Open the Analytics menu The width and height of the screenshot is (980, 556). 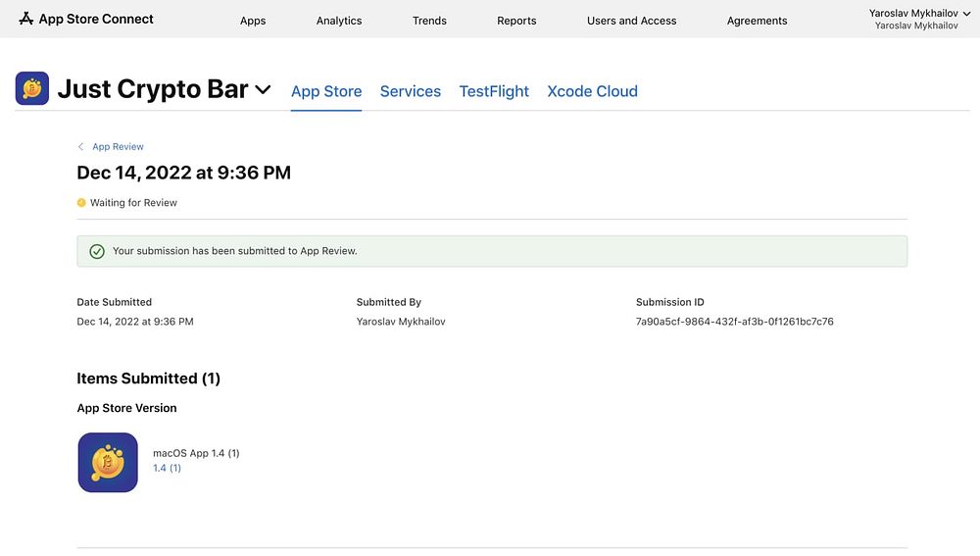(339, 21)
